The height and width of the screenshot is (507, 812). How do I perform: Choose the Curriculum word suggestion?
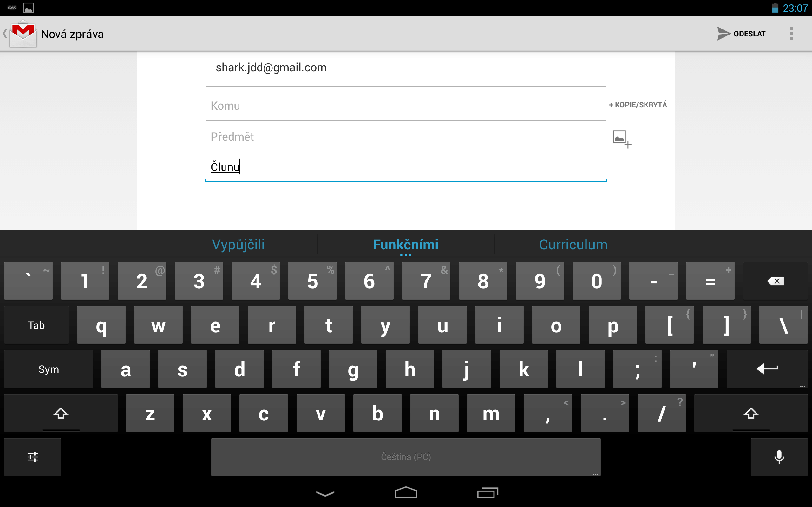573,244
